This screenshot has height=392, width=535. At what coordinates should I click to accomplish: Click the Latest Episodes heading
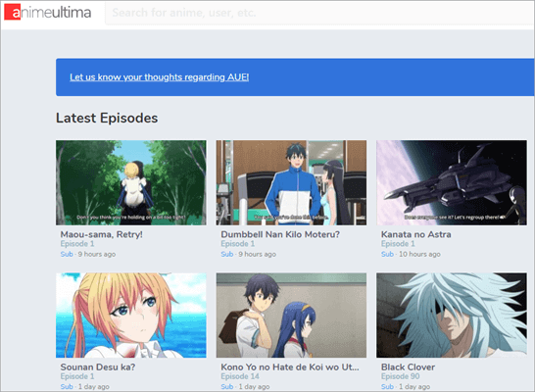click(x=107, y=118)
